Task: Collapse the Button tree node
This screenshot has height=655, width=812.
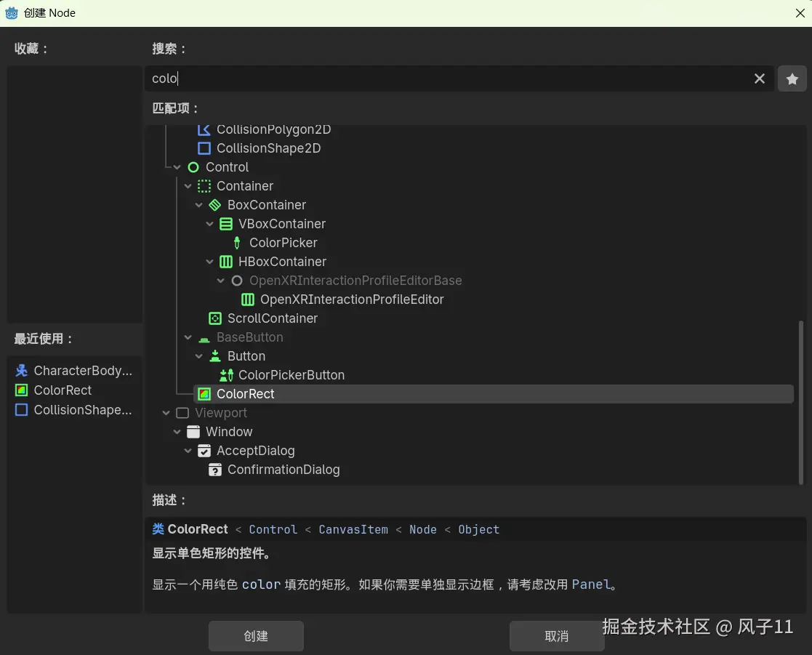Action: click(199, 356)
